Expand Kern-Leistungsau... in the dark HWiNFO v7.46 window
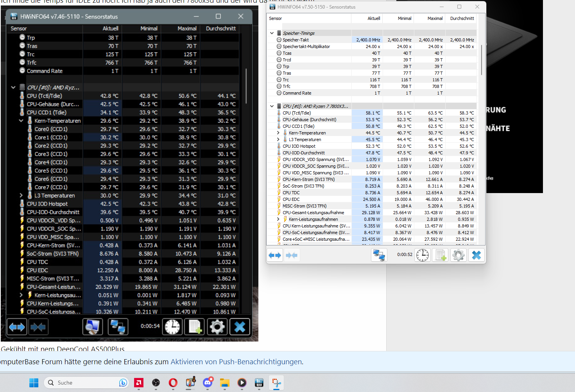The width and height of the screenshot is (575, 392). [21, 295]
